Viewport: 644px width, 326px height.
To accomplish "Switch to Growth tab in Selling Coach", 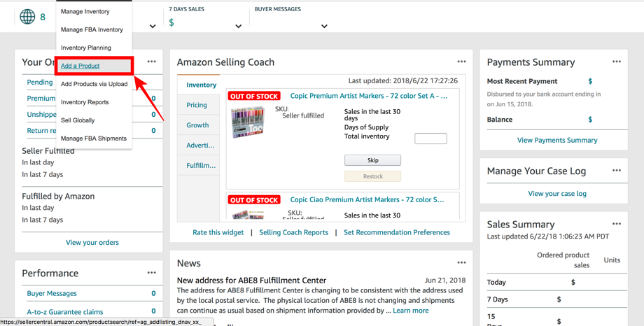I will (197, 125).
